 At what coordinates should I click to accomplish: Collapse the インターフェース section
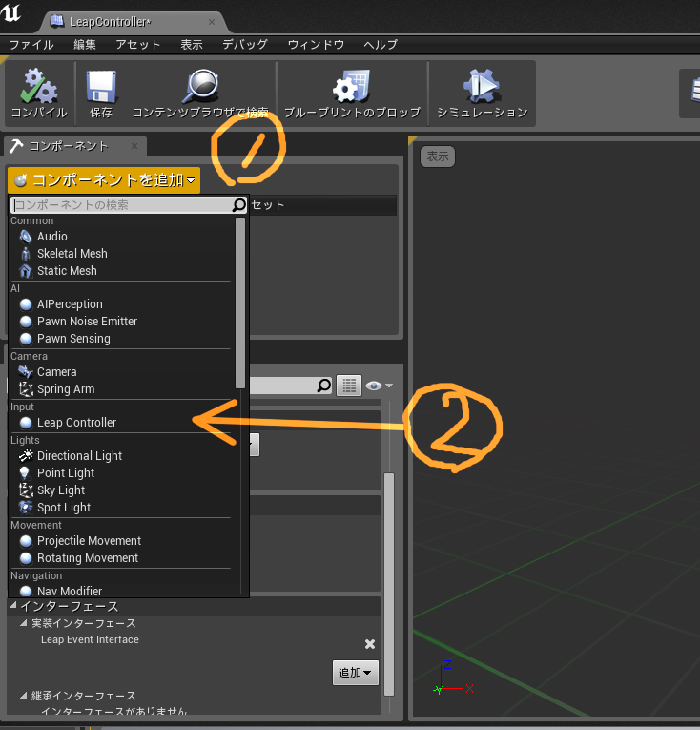point(13,606)
